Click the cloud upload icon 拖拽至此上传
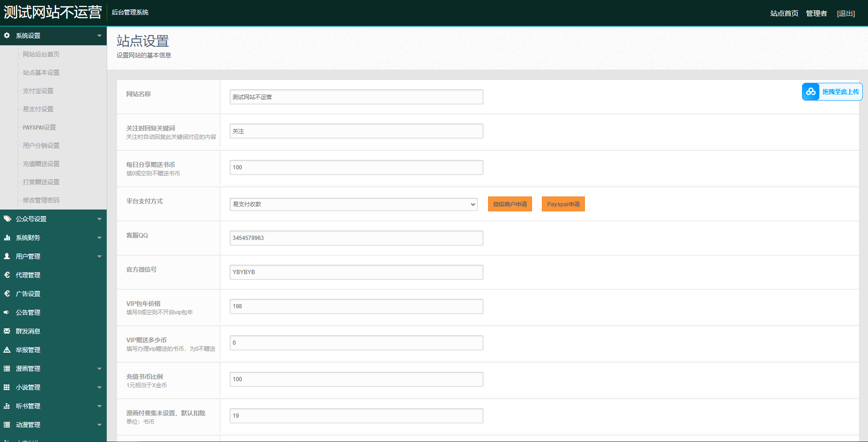Image resolution: width=868 pixels, height=442 pixels. coord(811,92)
